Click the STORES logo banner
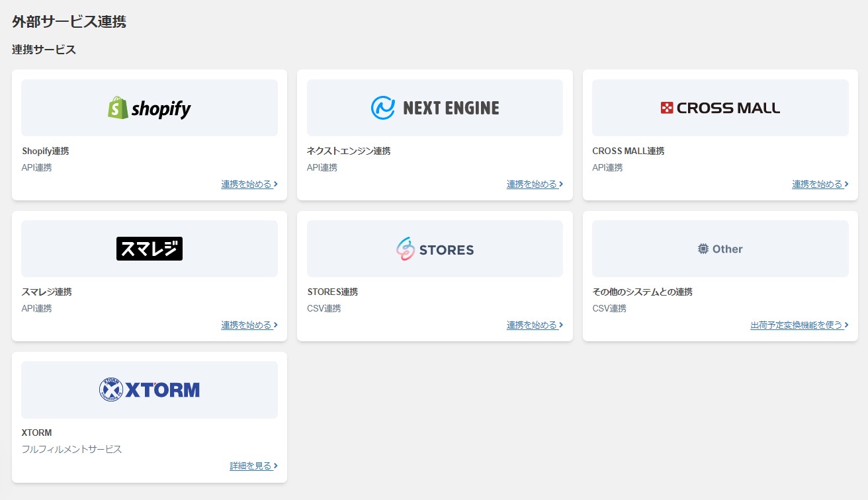The width and height of the screenshot is (868, 500). click(x=435, y=249)
